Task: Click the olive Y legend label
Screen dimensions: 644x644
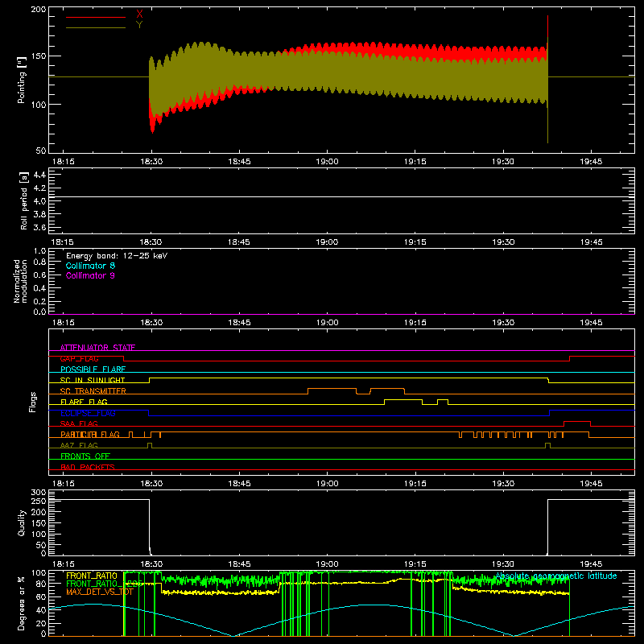Action: (x=139, y=25)
